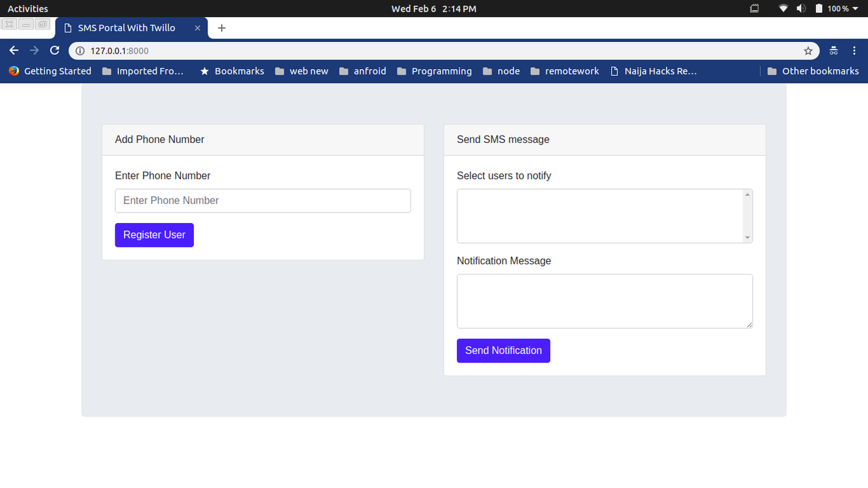
Task: Open the Bookmarks star folder
Action: [x=232, y=71]
